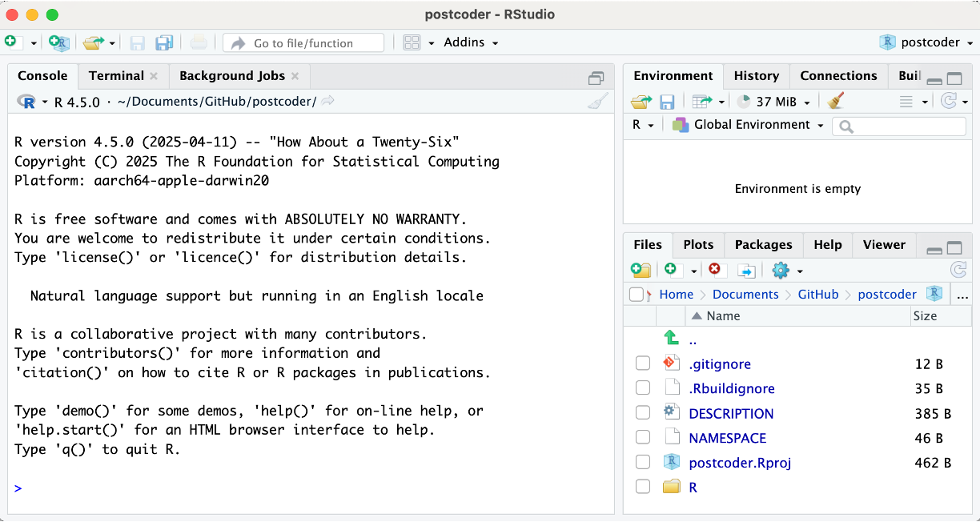Open the R language dropdown in Environment pane
Viewport: 980px width, 522px height.
643,125
